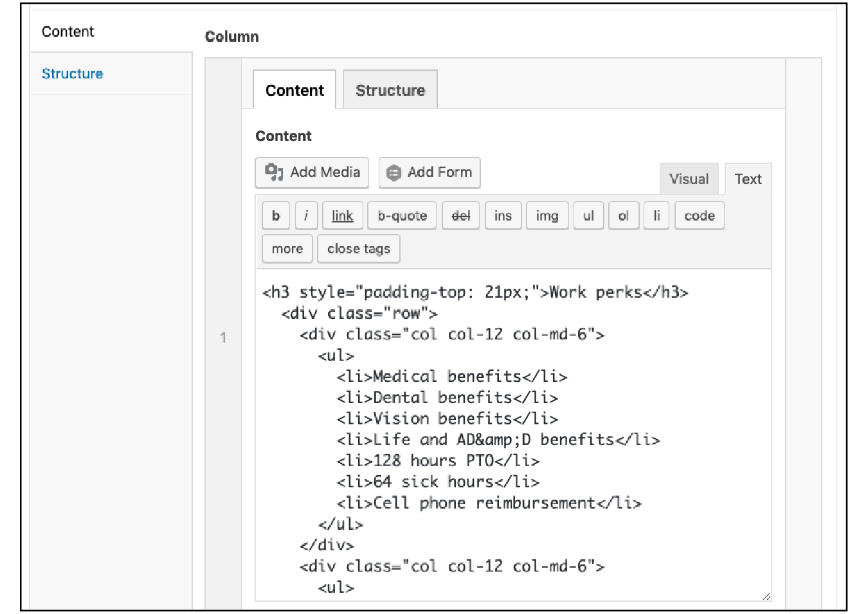868x614 pixels.
Task: Select Content in the left sidebar
Action: (x=68, y=32)
